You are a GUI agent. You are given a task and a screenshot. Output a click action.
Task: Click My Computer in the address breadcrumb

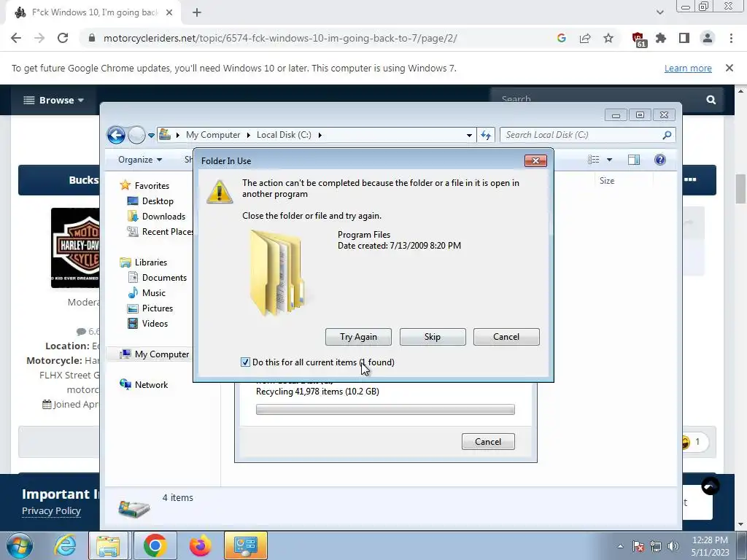(213, 135)
